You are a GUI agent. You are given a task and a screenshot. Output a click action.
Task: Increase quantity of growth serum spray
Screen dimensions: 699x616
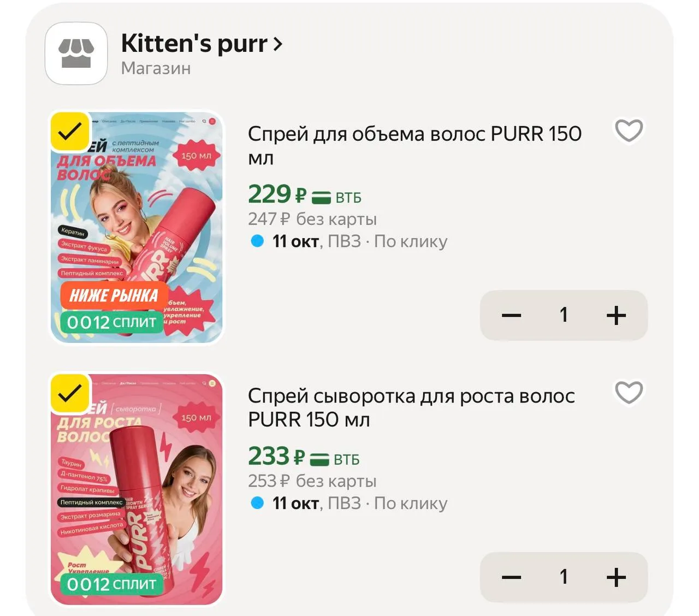tap(616, 577)
